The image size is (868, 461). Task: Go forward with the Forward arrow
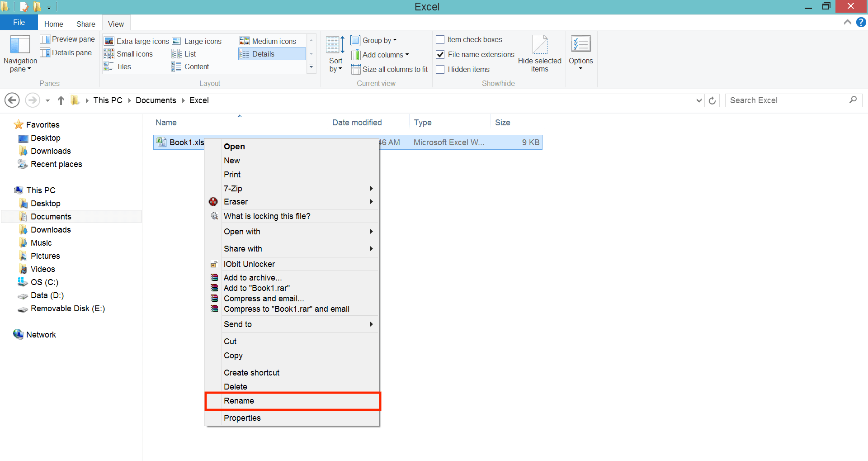click(x=32, y=100)
